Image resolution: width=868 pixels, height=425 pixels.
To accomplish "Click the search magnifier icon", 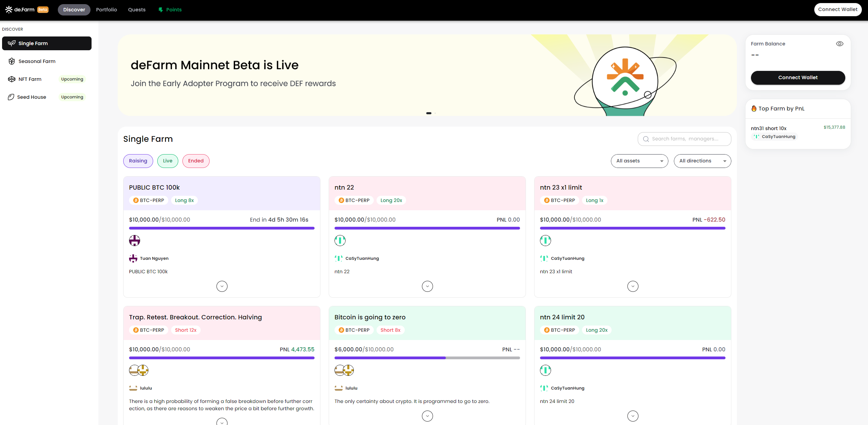I will point(646,139).
